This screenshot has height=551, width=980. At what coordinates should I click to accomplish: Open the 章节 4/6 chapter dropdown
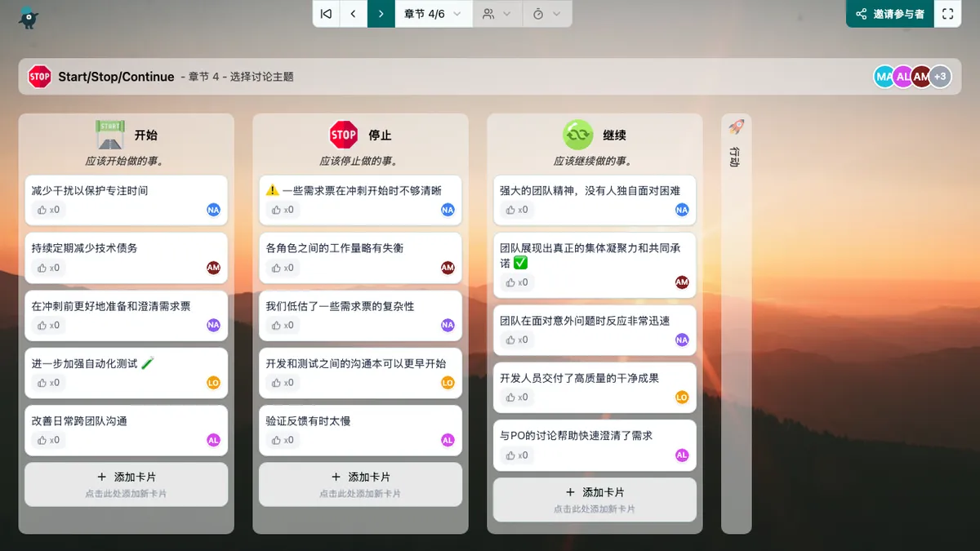tap(433, 14)
